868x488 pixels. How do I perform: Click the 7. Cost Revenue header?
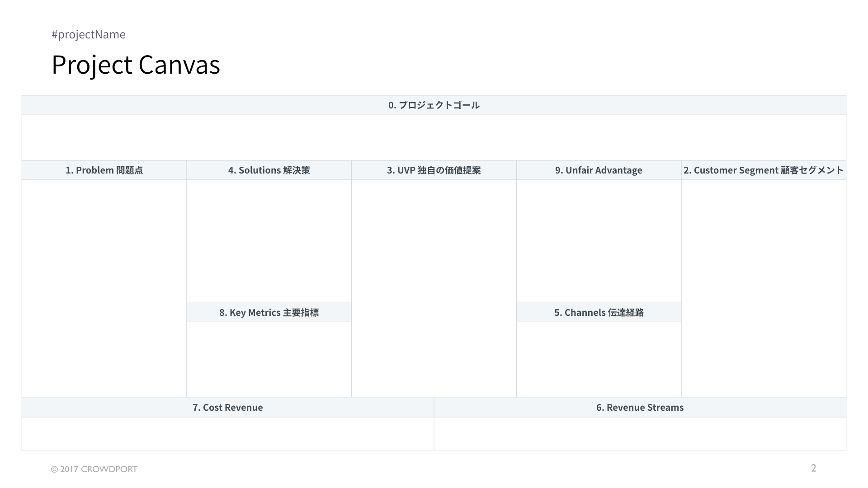click(x=228, y=407)
